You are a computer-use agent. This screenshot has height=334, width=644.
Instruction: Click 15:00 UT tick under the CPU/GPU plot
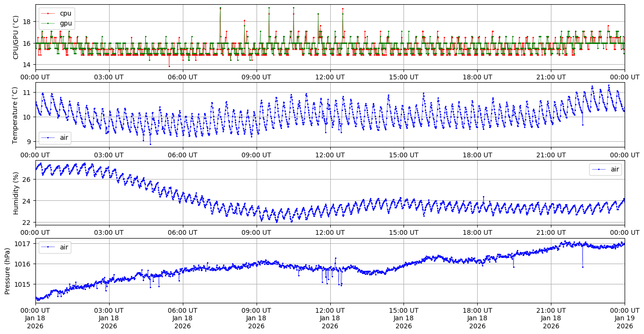pyautogui.click(x=404, y=77)
